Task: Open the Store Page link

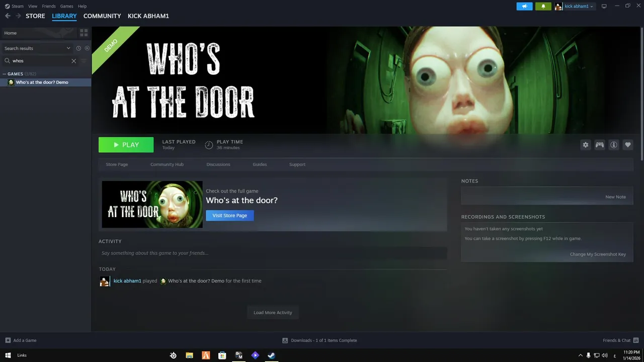Action: (117, 164)
